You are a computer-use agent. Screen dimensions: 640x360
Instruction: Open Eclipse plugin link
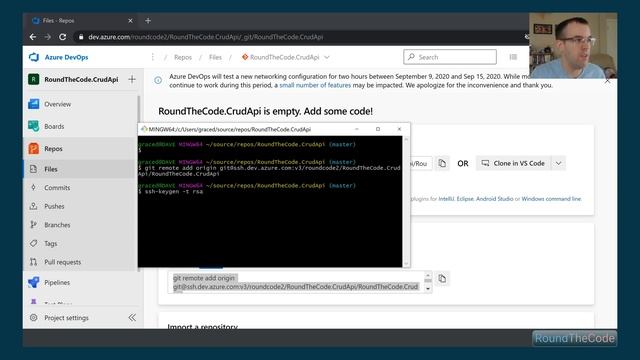(x=465, y=199)
